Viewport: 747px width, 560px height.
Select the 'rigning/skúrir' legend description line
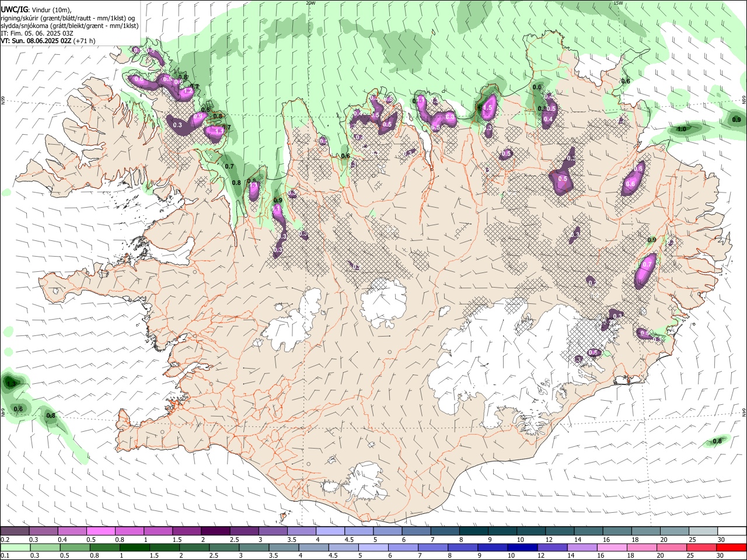pyautogui.click(x=68, y=18)
